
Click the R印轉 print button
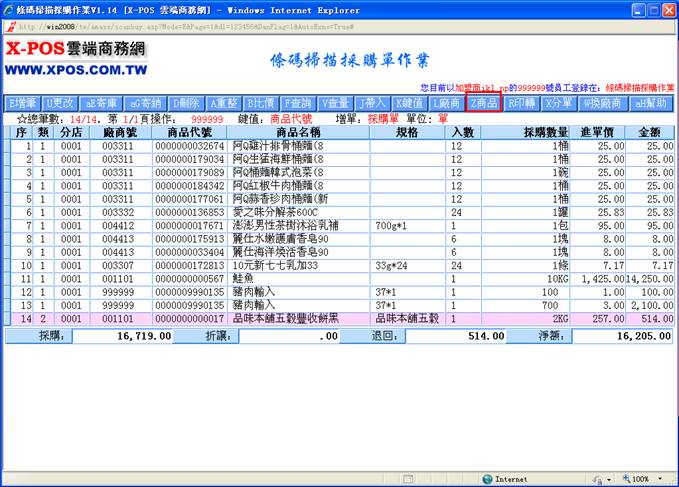tap(522, 103)
